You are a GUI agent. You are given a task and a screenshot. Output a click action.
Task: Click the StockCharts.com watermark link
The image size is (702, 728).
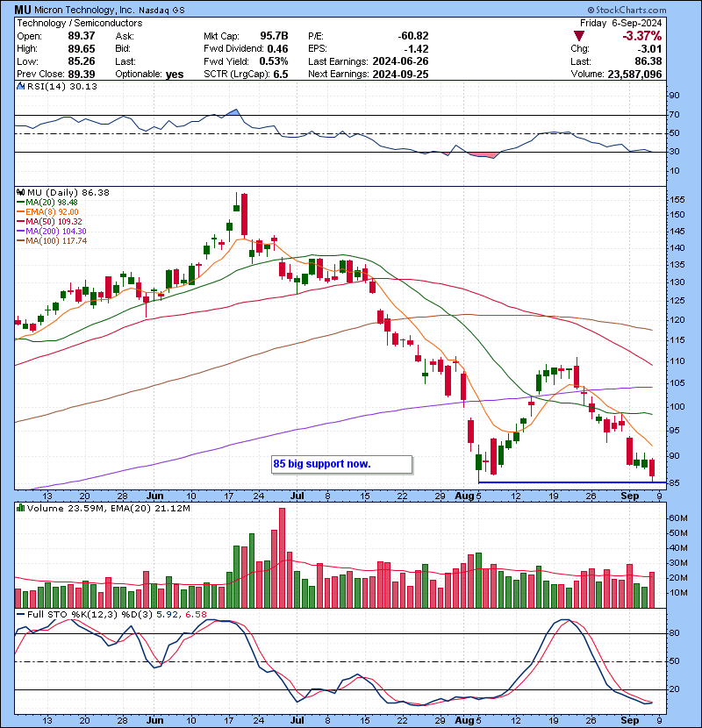click(627, 10)
